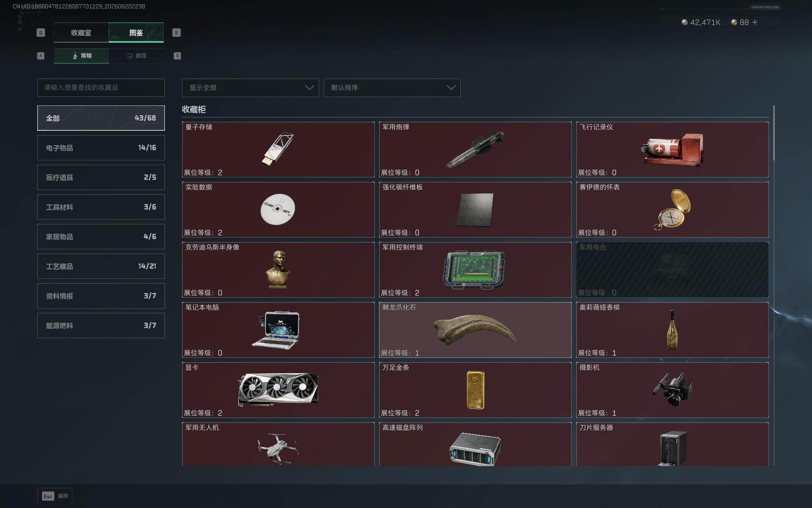
Task: Select the 奥莉薇娅香槟 bottle icon
Action: (x=672, y=329)
